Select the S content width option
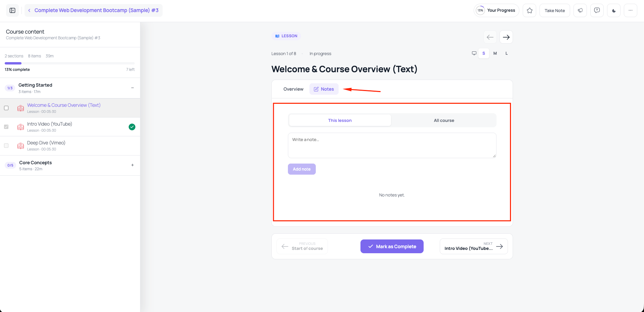644x312 pixels. [484, 53]
